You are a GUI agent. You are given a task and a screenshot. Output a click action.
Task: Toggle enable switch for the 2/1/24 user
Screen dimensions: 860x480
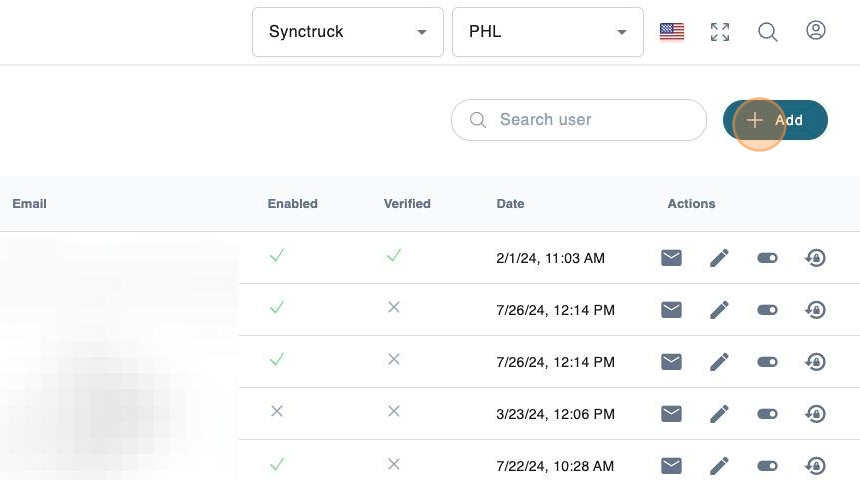coord(767,258)
